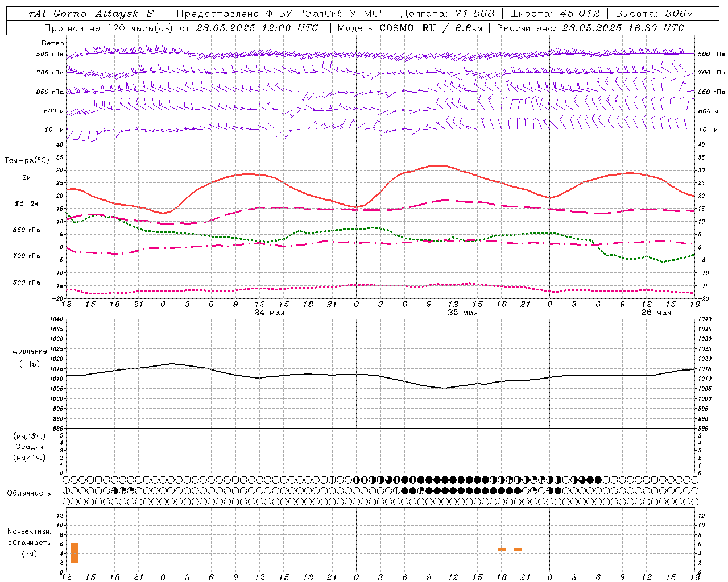
Task: Click orange convective bar at 18h on 25 May
Action: 502,550
